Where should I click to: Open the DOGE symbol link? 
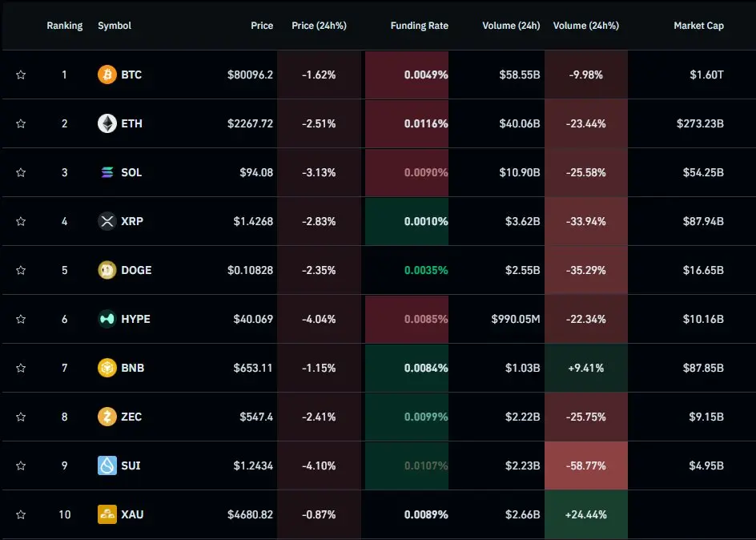point(136,270)
